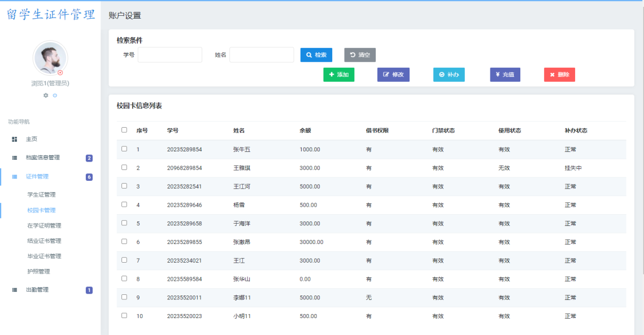Viewport: 644px width, 335px height.
Task: Expand the 档案信息管理 sidebar menu
Action: [41, 158]
